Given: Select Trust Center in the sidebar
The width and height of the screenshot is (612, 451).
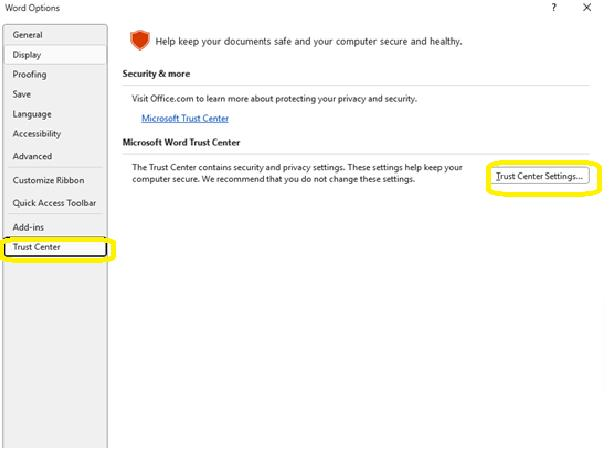Looking at the screenshot, I should (55, 247).
